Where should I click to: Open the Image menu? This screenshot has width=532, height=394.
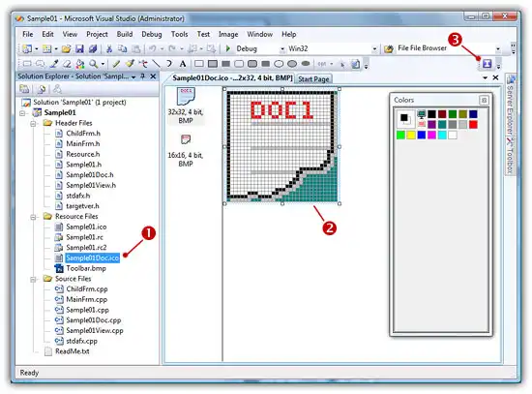(228, 34)
